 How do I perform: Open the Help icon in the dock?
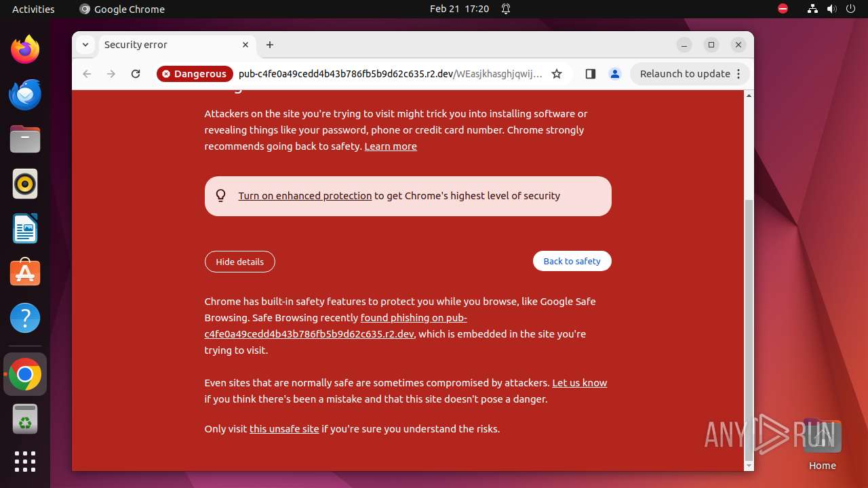pyautogui.click(x=25, y=318)
